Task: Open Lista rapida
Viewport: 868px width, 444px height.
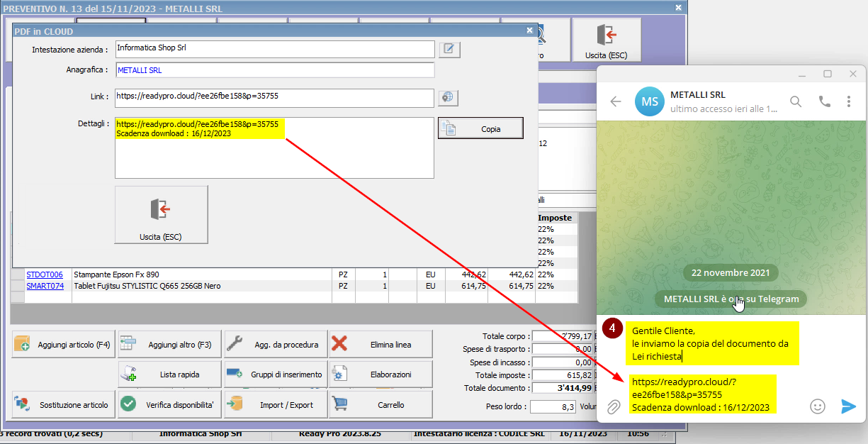Action: tap(169, 374)
